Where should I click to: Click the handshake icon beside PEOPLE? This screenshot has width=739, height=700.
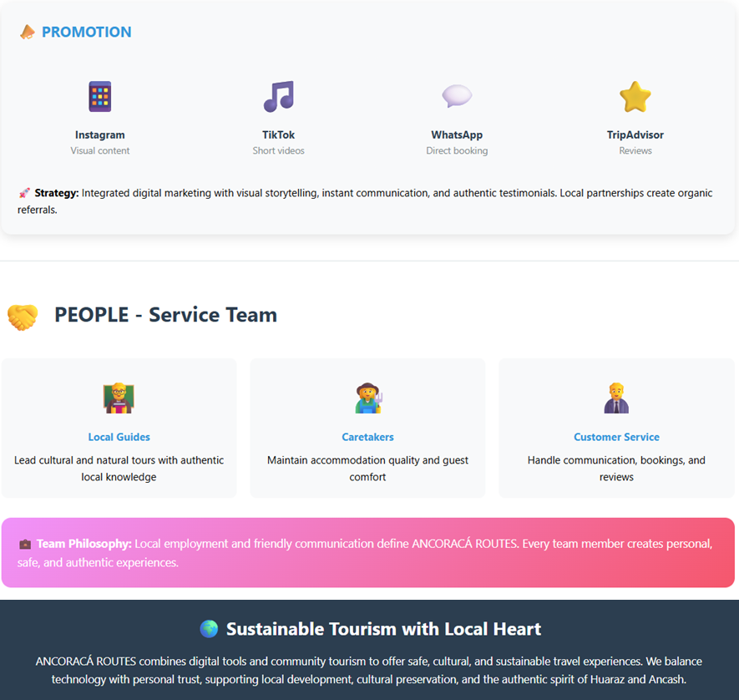23,316
